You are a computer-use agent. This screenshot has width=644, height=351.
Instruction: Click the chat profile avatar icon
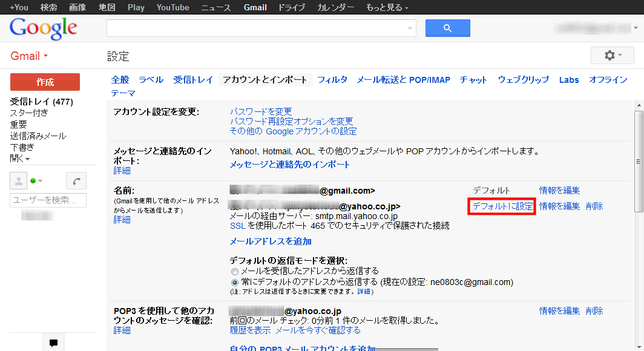pos(19,180)
